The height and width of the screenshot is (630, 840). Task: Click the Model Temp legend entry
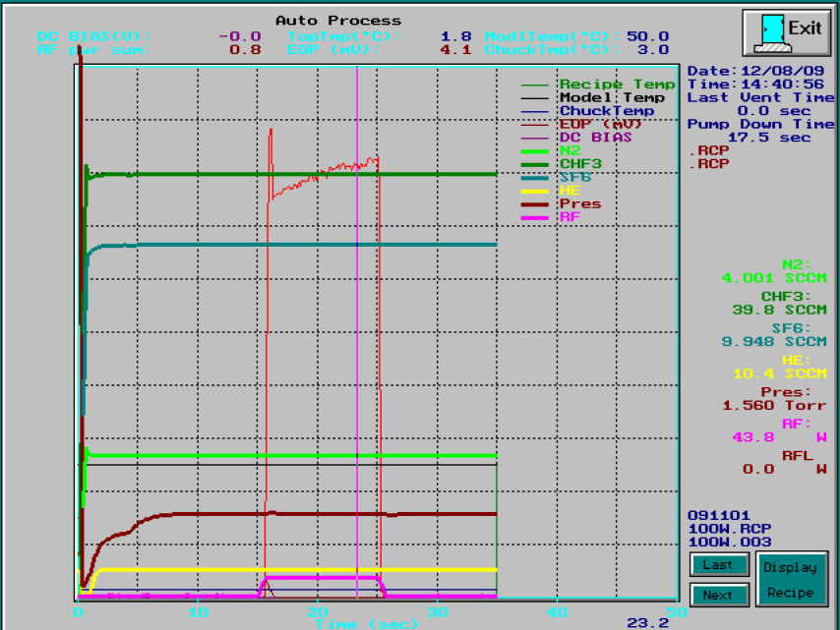click(x=612, y=97)
